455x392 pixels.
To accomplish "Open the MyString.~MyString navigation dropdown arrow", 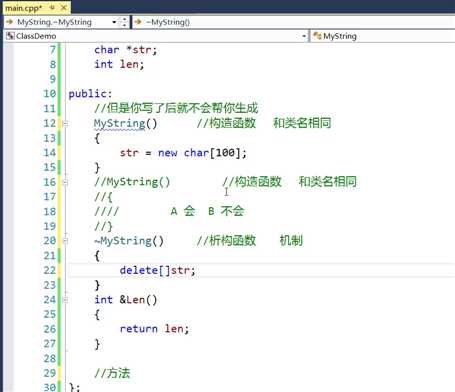I will tap(114, 22).
